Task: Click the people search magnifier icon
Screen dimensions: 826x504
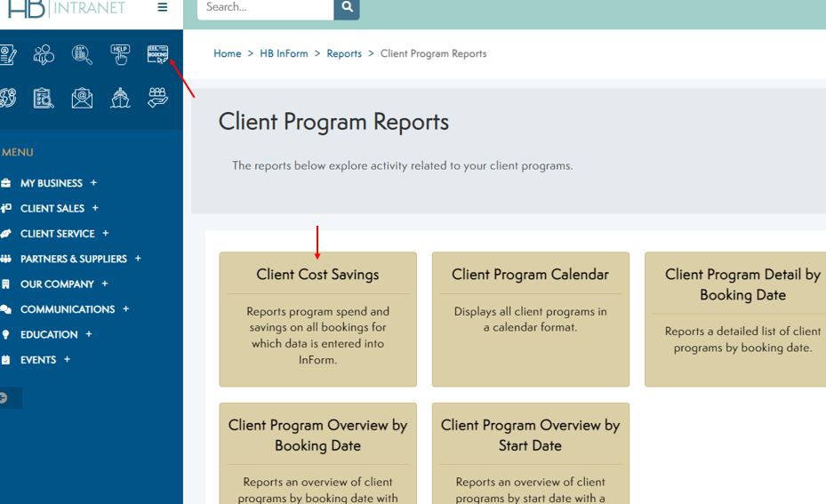Action: click(82, 55)
